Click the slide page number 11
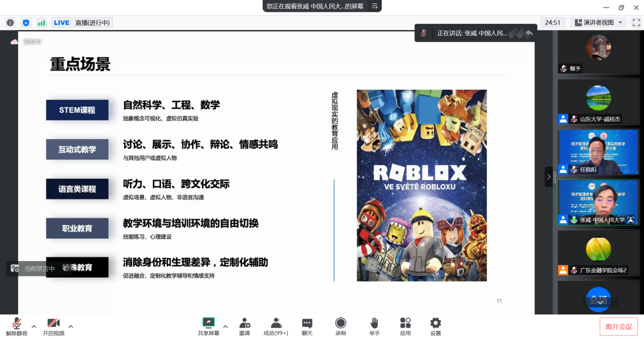This screenshot has height=338, width=644. [x=499, y=301]
